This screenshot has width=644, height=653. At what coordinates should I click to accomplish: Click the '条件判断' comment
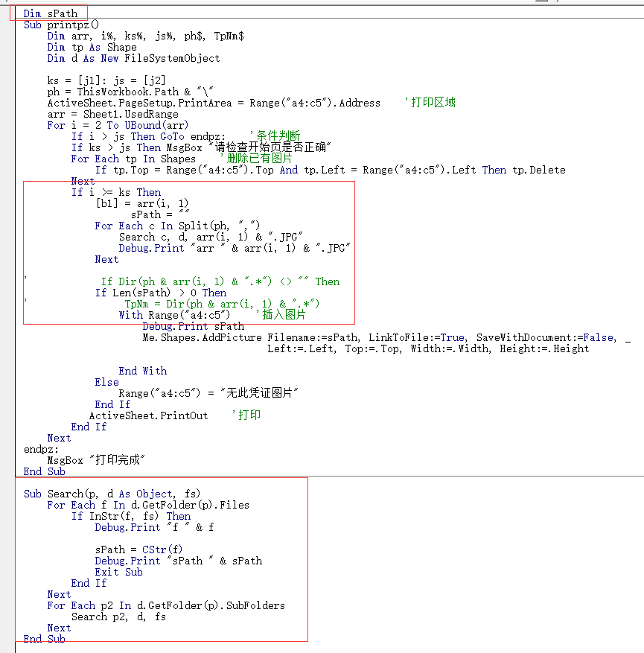click(275, 136)
